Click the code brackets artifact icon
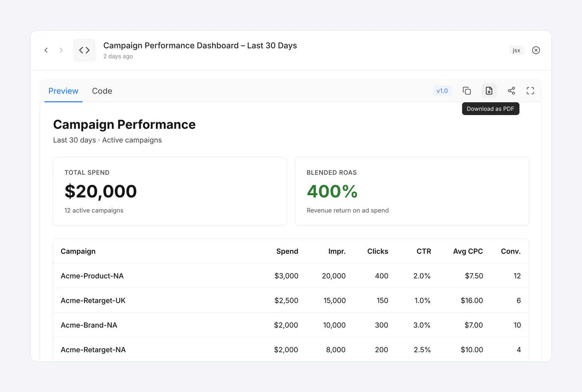Screen dimensions: 582x392 [84, 50]
